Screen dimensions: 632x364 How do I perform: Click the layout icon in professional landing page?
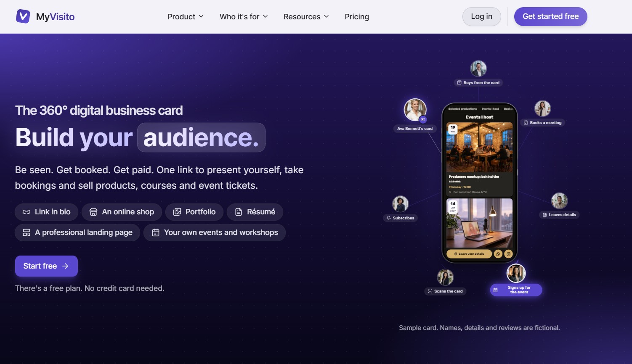[27, 232]
